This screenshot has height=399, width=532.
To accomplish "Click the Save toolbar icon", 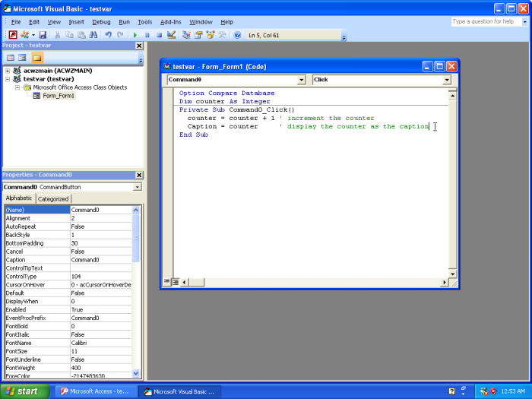I will tap(43, 35).
